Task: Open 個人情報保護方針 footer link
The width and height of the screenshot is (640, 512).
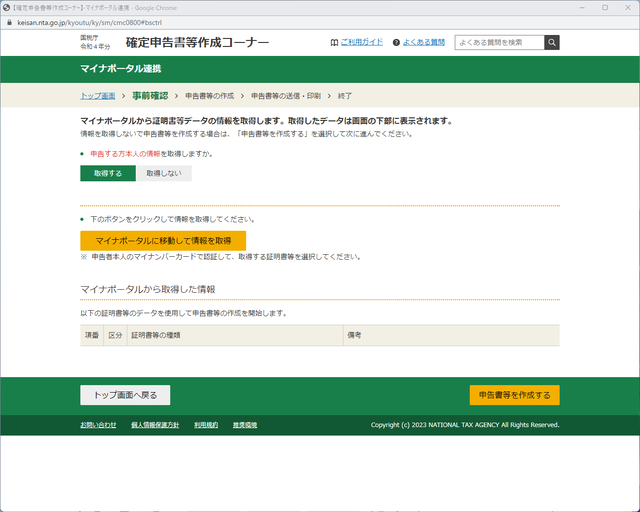Action: point(155,425)
